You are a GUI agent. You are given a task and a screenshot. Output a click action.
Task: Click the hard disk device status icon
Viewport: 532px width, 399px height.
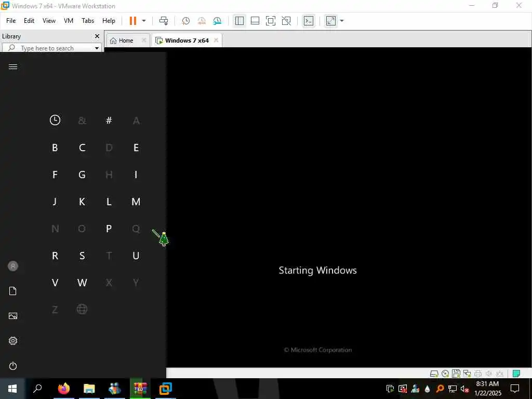[x=434, y=374]
